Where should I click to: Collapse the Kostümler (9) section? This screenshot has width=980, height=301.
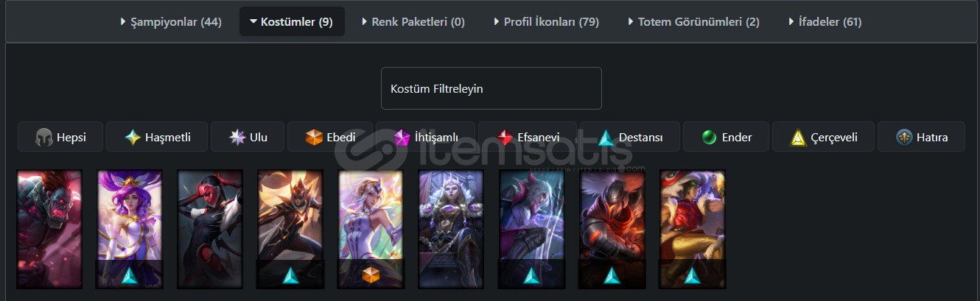click(292, 22)
